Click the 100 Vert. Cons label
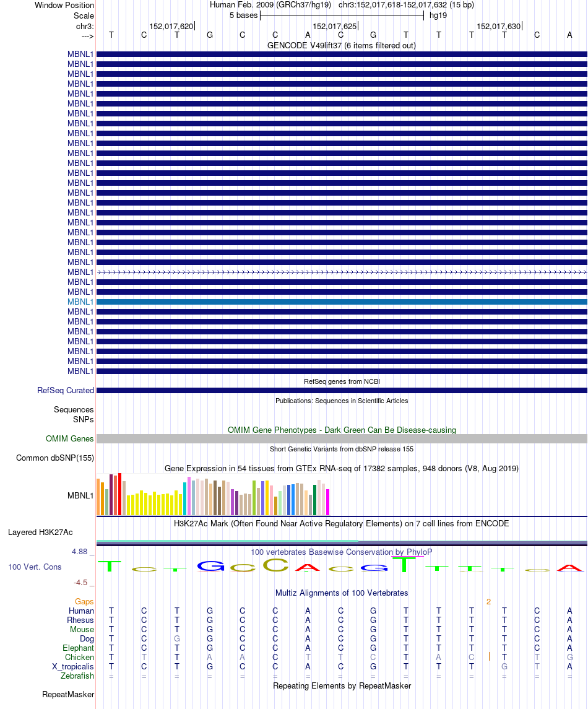 point(35,567)
